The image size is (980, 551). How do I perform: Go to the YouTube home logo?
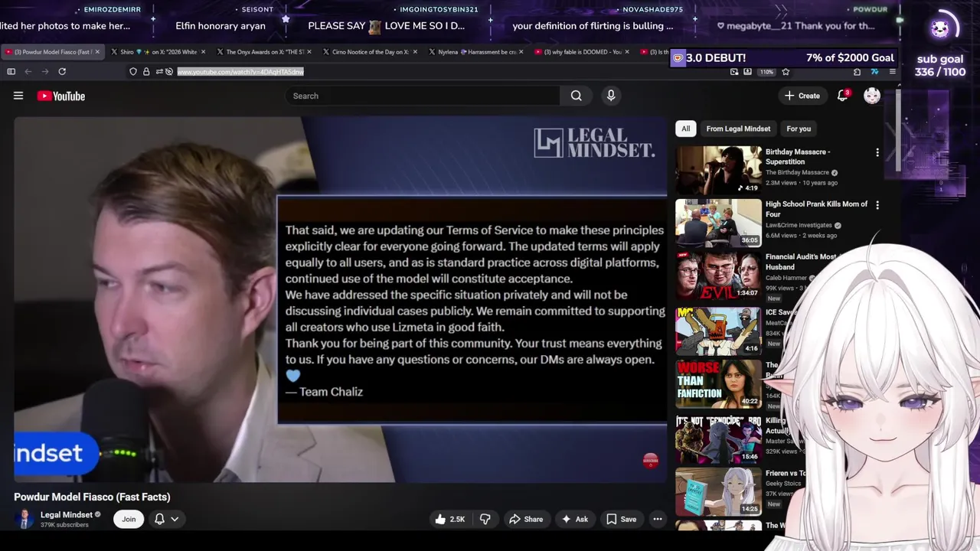(x=60, y=96)
